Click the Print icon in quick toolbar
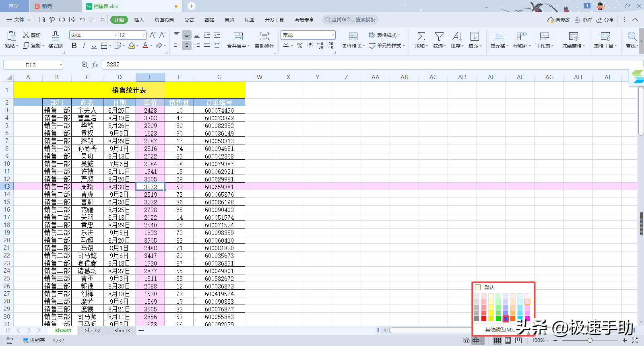This screenshot has width=644, height=346. click(62, 19)
